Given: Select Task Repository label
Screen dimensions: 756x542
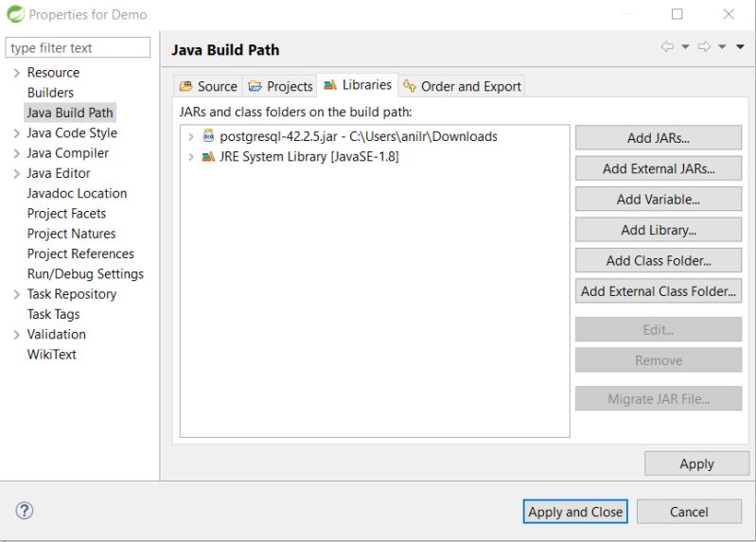Looking at the screenshot, I should (72, 294).
